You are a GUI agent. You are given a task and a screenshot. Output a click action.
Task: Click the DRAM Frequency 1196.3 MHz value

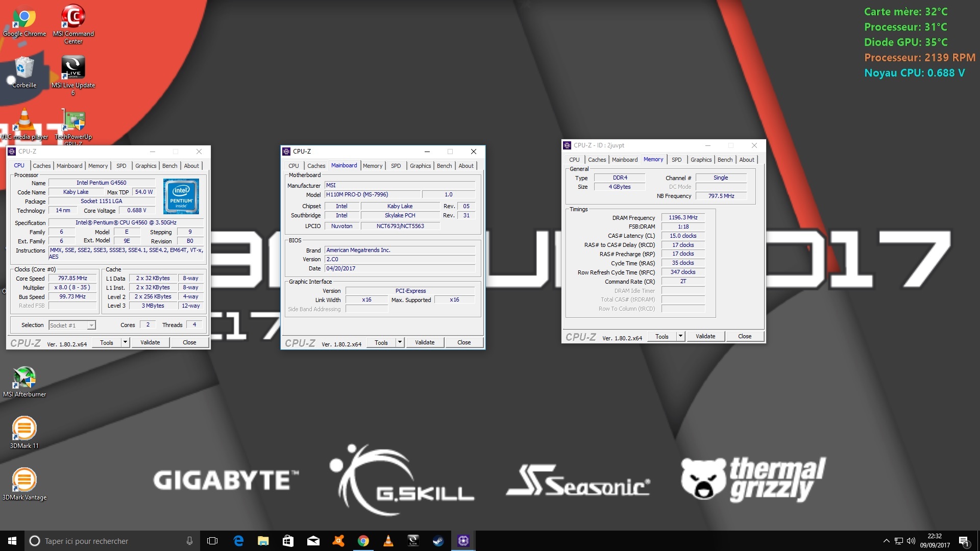(683, 217)
